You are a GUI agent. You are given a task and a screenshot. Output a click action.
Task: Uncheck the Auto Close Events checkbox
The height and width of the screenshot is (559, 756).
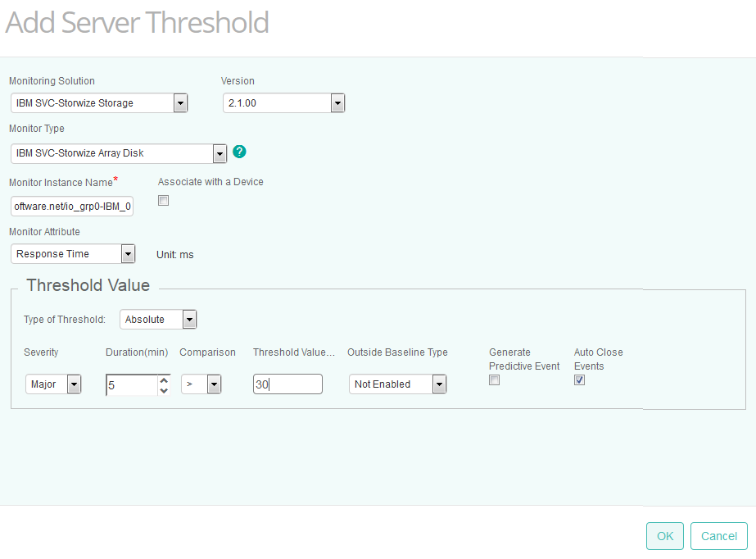579,379
